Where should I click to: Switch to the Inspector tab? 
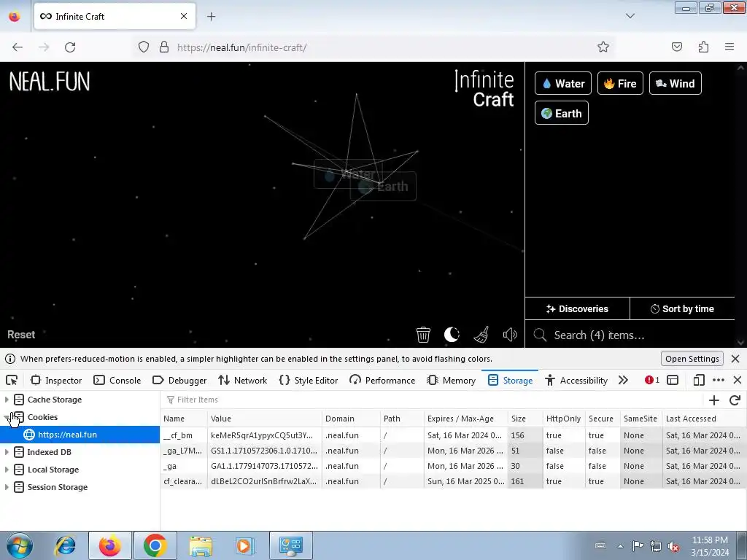(x=56, y=380)
